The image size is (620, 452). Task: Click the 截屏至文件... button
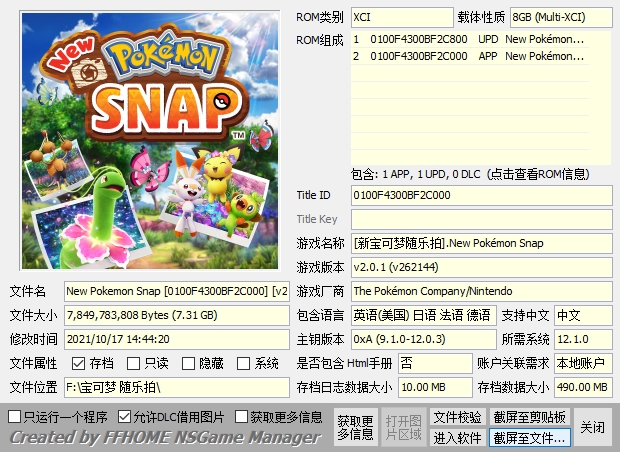(530, 438)
